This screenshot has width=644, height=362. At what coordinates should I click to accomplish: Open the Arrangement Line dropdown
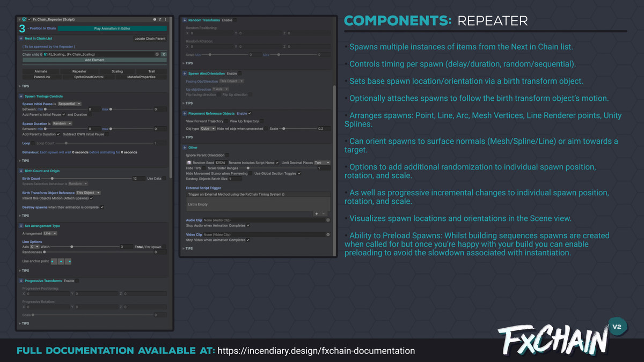click(x=50, y=233)
